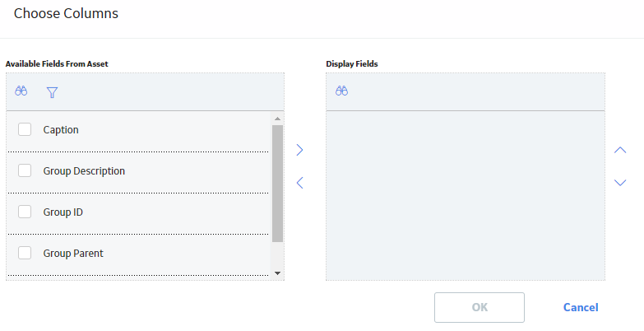Tick the Group ID checkbox

(x=25, y=212)
